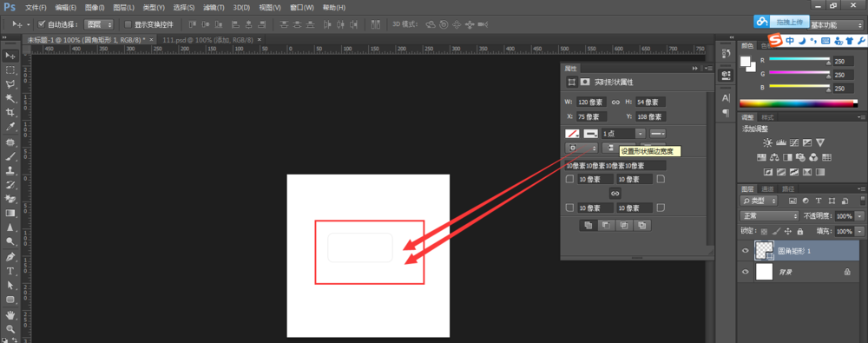Select the Move tool in toolbox

click(x=10, y=56)
